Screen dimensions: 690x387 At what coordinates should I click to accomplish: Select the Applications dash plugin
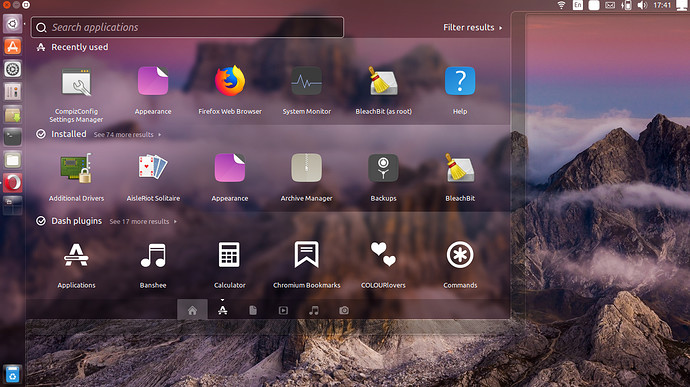[76, 265]
